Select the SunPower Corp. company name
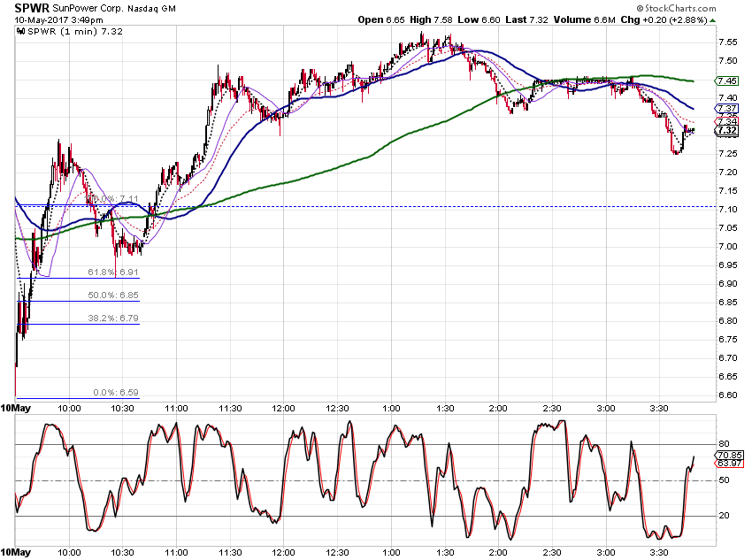 tap(88, 9)
